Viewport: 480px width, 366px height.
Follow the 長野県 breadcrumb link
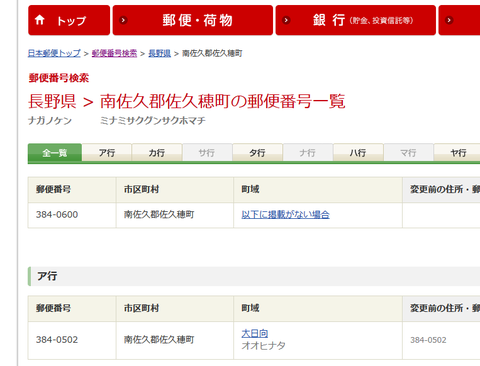[x=160, y=53]
